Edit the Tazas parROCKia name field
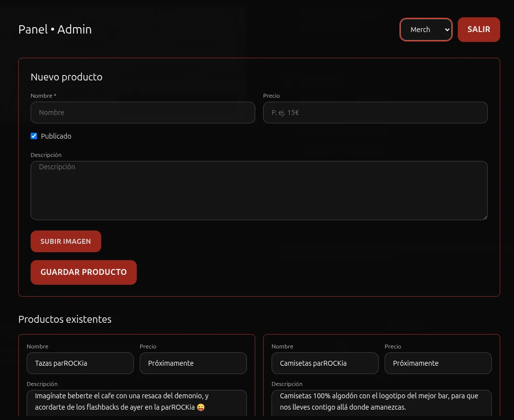The height and width of the screenshot is (420, 514). coord(80,363)
